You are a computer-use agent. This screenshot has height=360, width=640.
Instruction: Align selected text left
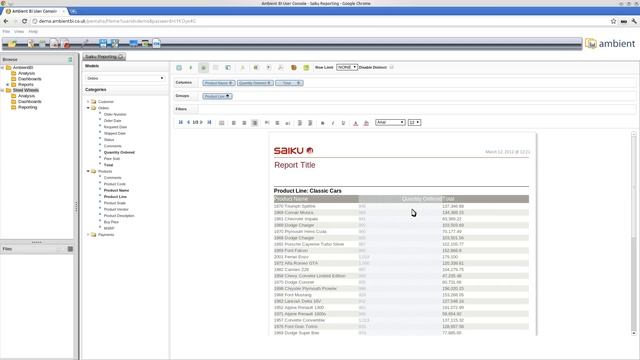click(x=234, y=123)
